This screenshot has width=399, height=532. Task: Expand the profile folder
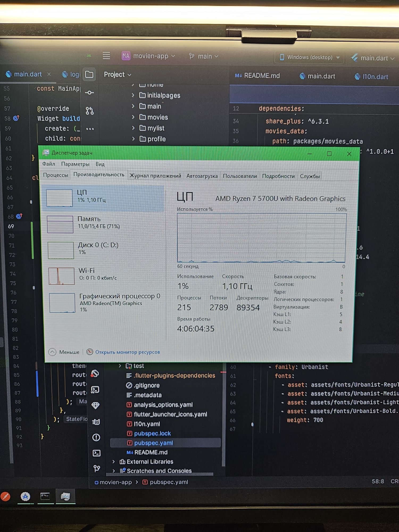tap(134, 139)
